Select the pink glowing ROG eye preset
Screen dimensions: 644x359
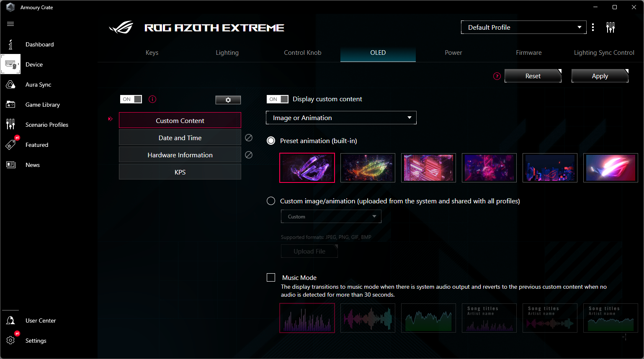611,168
